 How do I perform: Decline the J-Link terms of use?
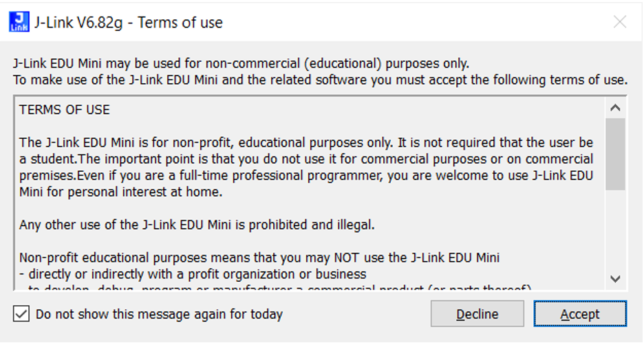(477, 314)
